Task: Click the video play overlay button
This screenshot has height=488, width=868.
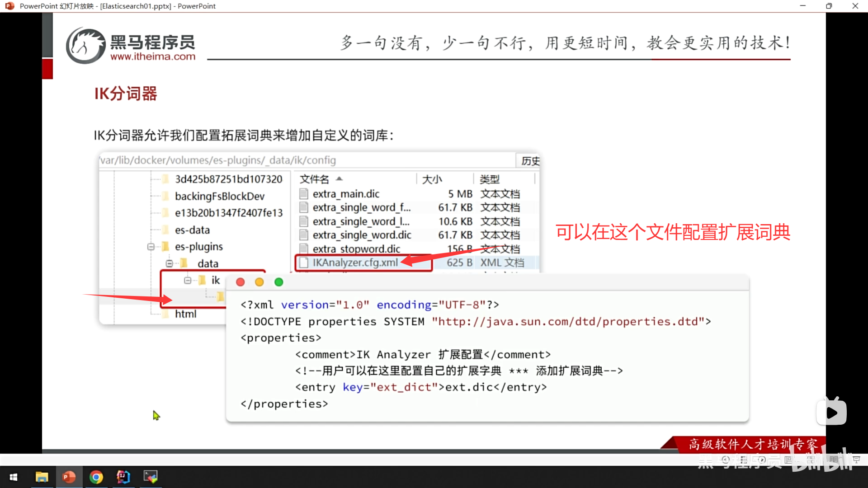Action: pyautogui.click(x=831, y=413)
